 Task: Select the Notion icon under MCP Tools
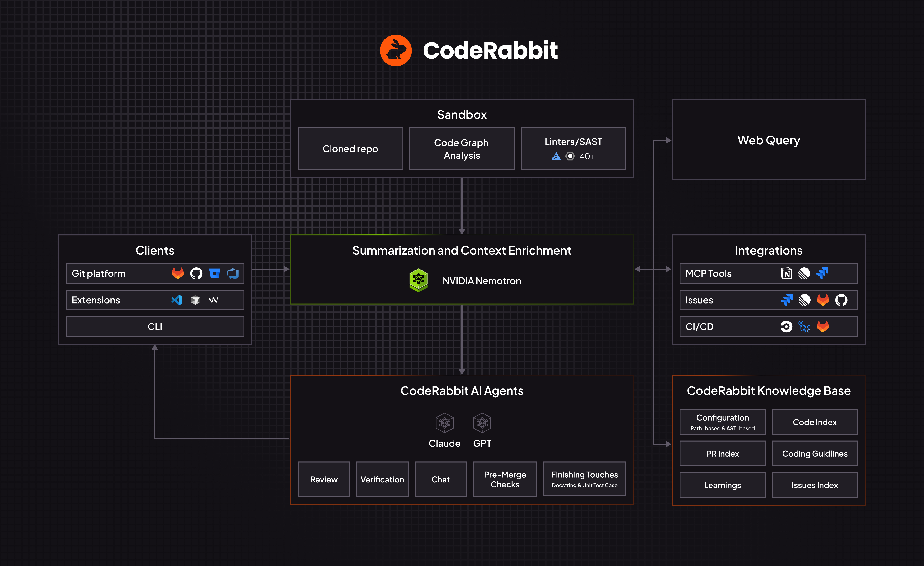coord(786,273)
